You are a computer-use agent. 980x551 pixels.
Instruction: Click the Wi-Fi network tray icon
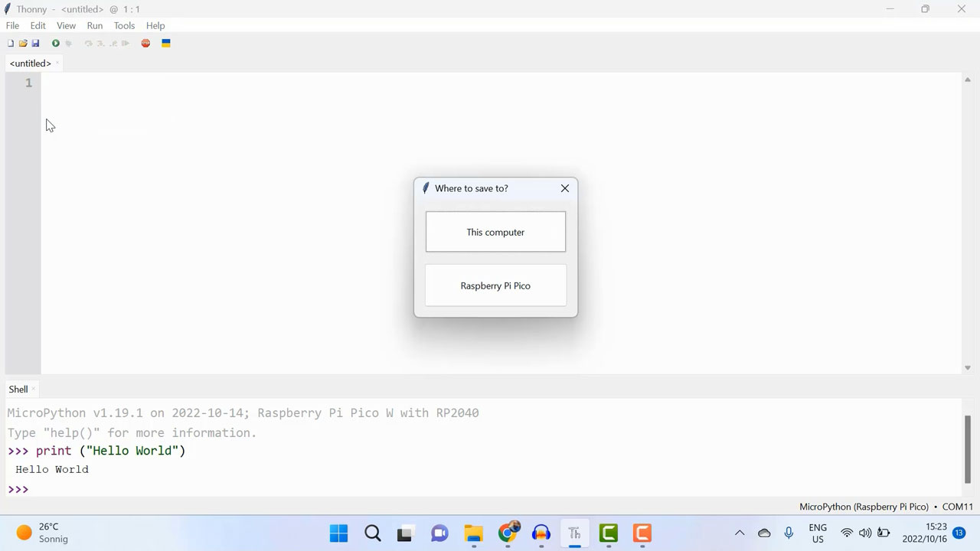(x=847, y=533)
